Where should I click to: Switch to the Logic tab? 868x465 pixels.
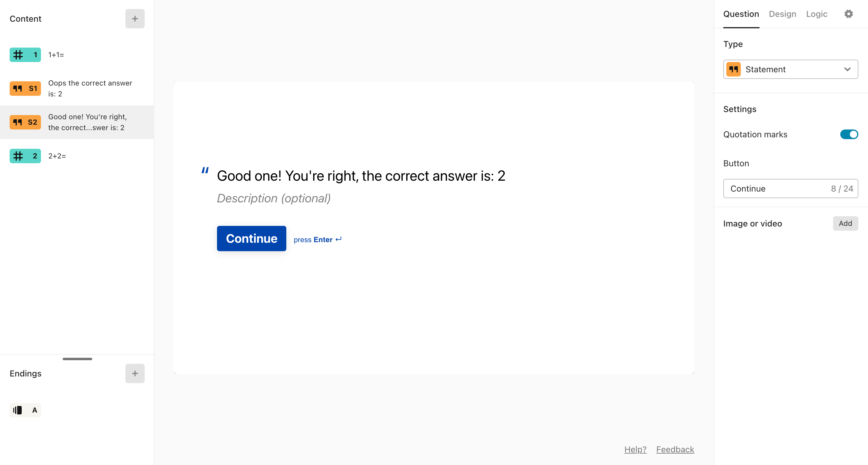[x=816, y=14]
